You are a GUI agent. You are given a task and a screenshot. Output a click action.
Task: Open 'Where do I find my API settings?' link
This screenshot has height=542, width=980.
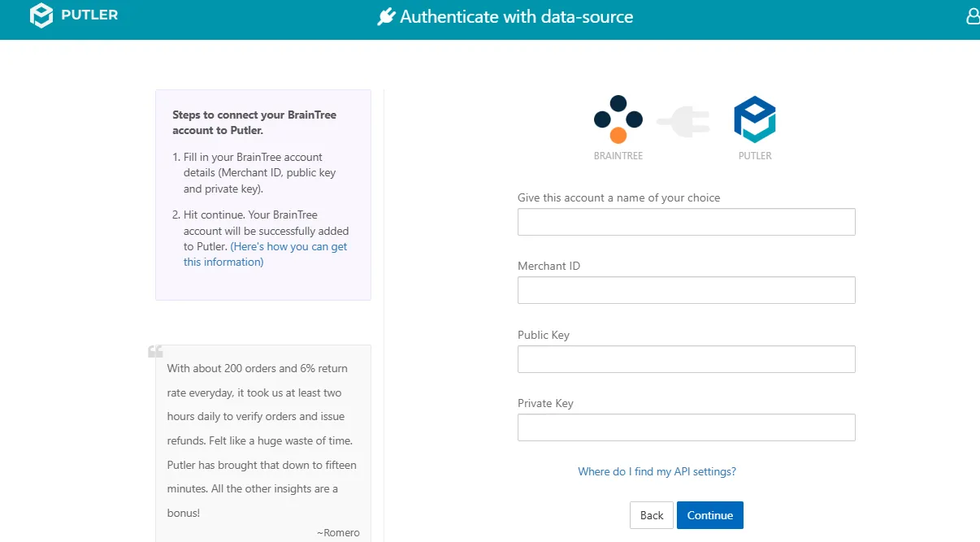tap(657, 471)
